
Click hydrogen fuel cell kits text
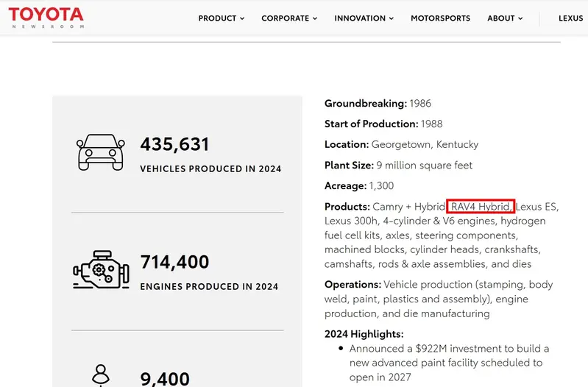click(435, 228)
